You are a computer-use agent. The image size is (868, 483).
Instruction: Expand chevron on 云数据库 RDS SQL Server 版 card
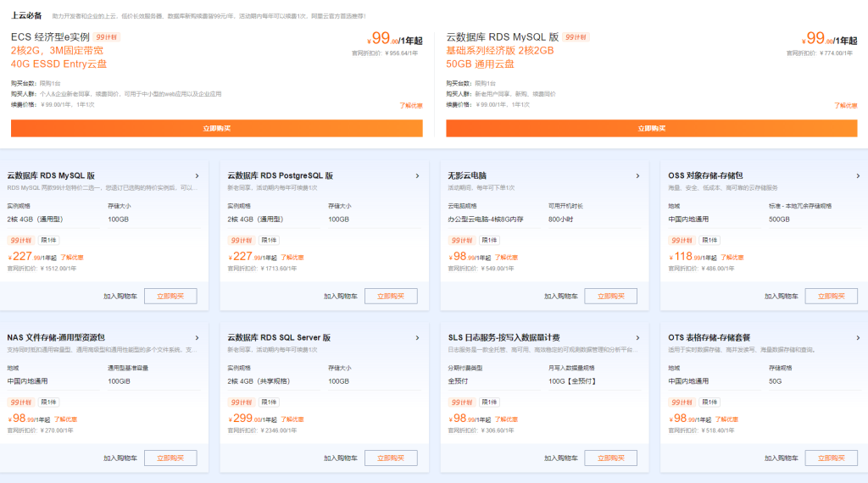click(417, 338)
